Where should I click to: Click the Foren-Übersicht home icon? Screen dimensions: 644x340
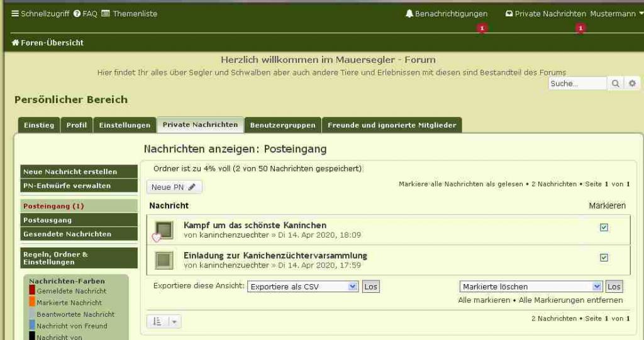click(15, 43)
